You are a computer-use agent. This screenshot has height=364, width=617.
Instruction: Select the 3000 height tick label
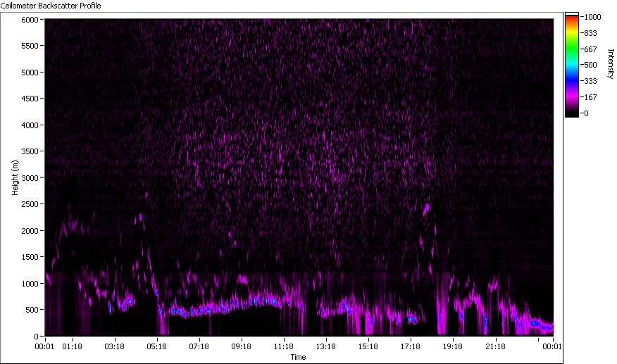tap(30, 178)
